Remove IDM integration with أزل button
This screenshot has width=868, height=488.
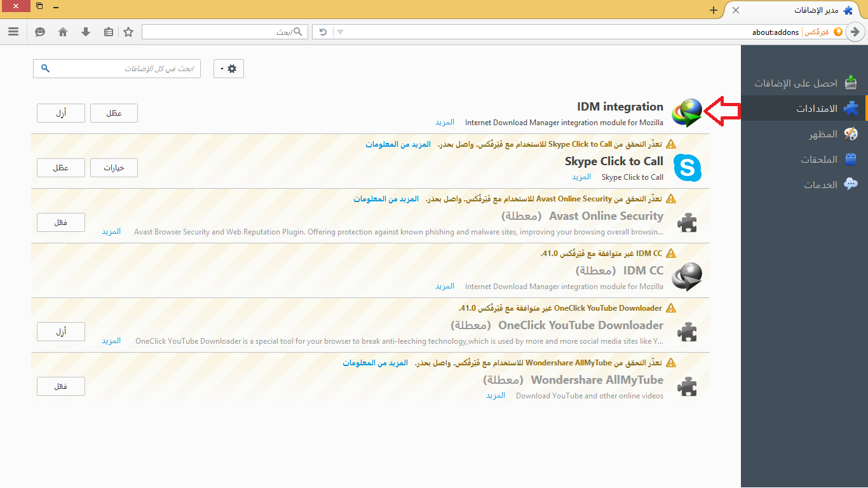pyautogui.click(x=60, y=113)
